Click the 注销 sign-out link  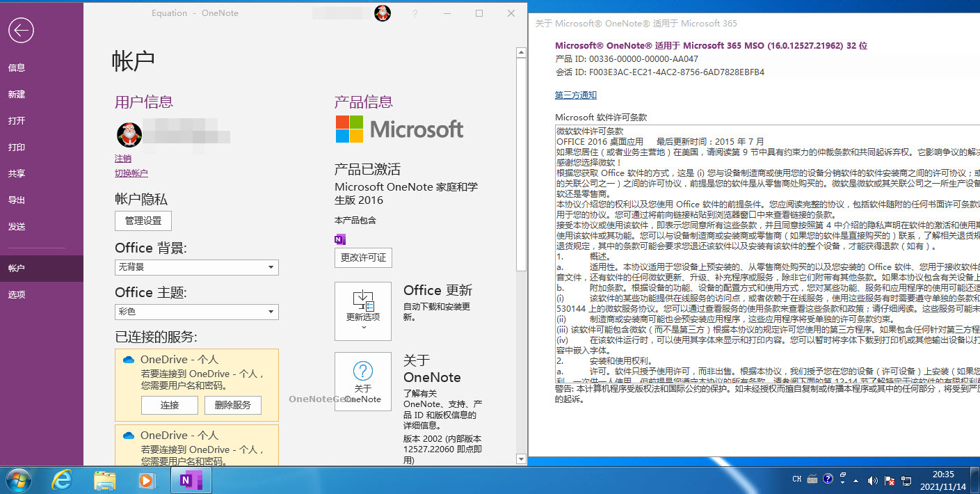pyautogui.click(x=123, y=159)
